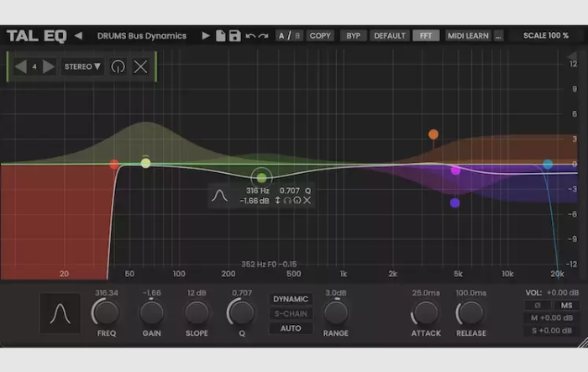588x372 pixels.
Task: Switch to the MS processing mode
Action: pyautogui.click(x=566, y=305)
